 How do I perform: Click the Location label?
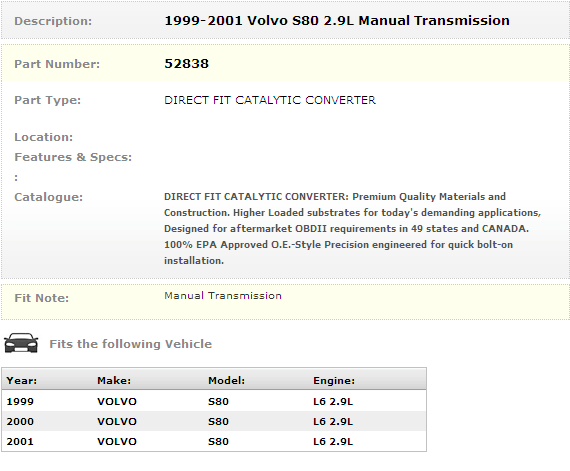click(x=44, y=137)
